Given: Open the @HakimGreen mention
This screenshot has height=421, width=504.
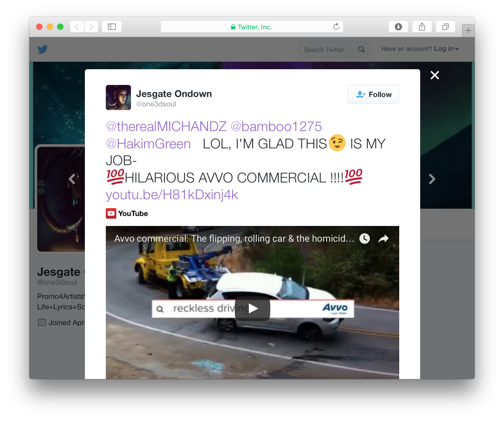Looking at the screenshot, I should [148, 144].
